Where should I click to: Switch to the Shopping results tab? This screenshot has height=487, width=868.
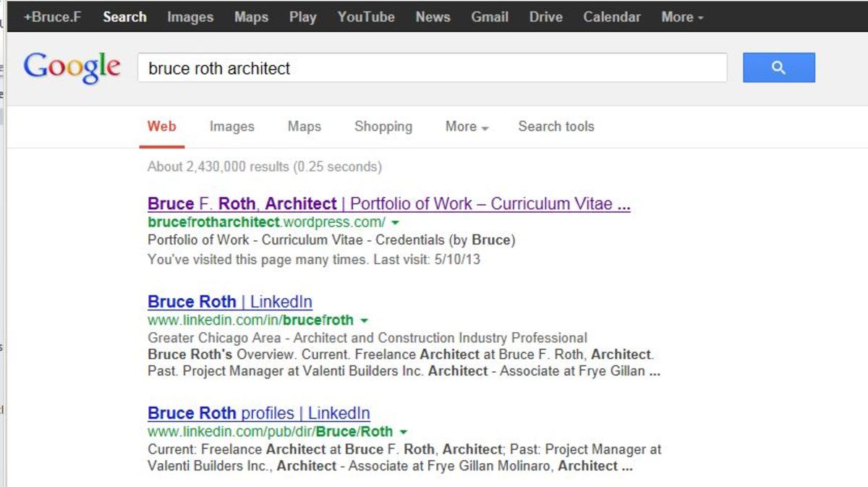383,127
